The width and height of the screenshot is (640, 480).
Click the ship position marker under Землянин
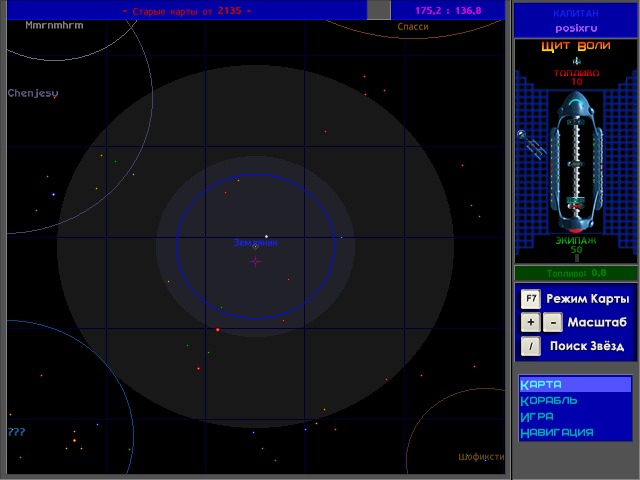point(256,247)
